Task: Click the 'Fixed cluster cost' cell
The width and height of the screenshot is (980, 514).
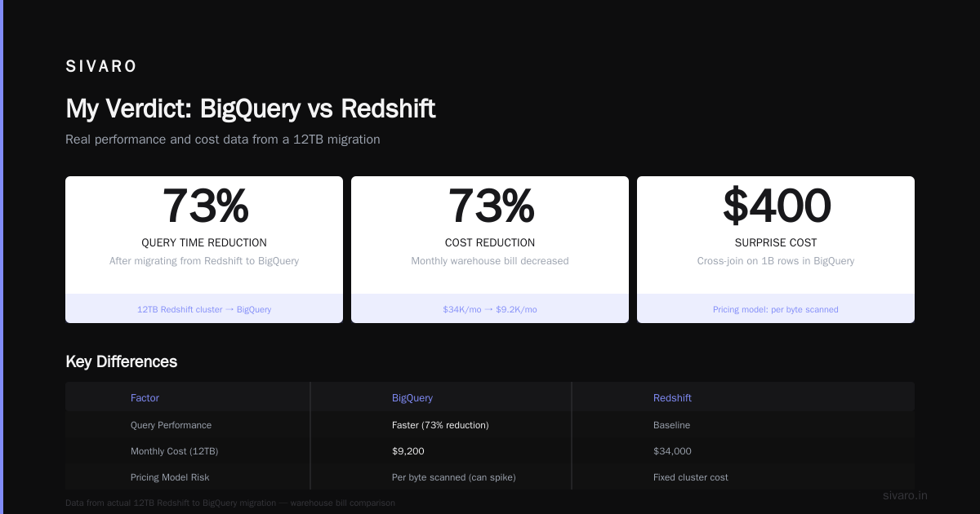Action: (691, 477)
